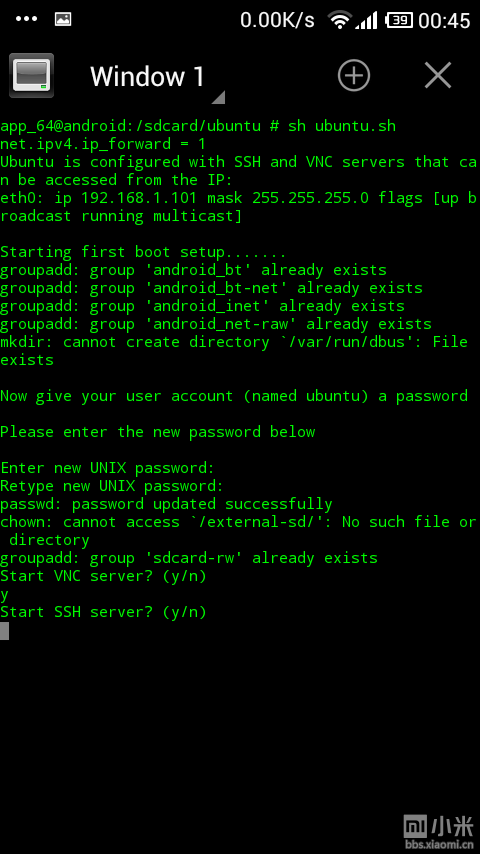Image resolution: width=480 pixels, height=854 pixels.
Task: Tap 'passwd: password updated successfully' text
Action: [166, 504]
